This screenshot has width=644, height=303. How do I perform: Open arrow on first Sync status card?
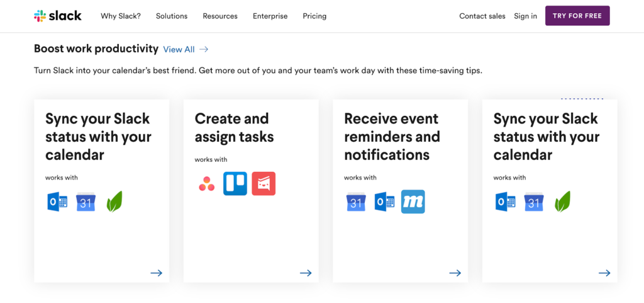156,273
